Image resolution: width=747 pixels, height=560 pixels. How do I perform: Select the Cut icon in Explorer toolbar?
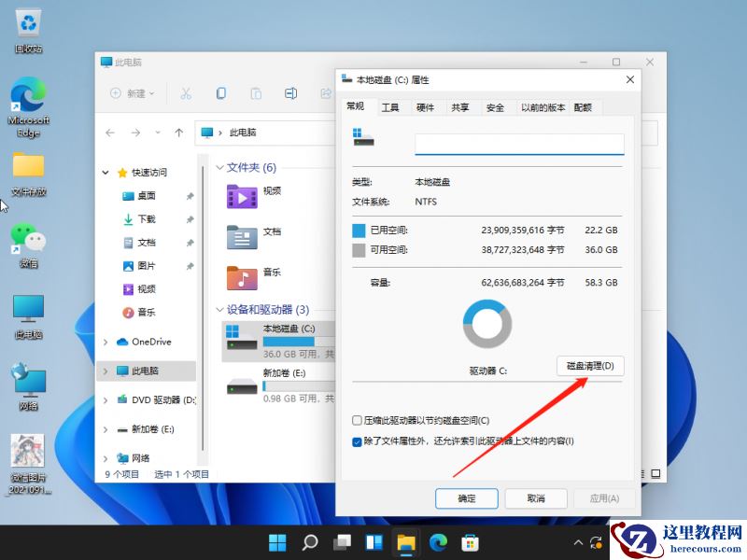click(x=185, y=93)
